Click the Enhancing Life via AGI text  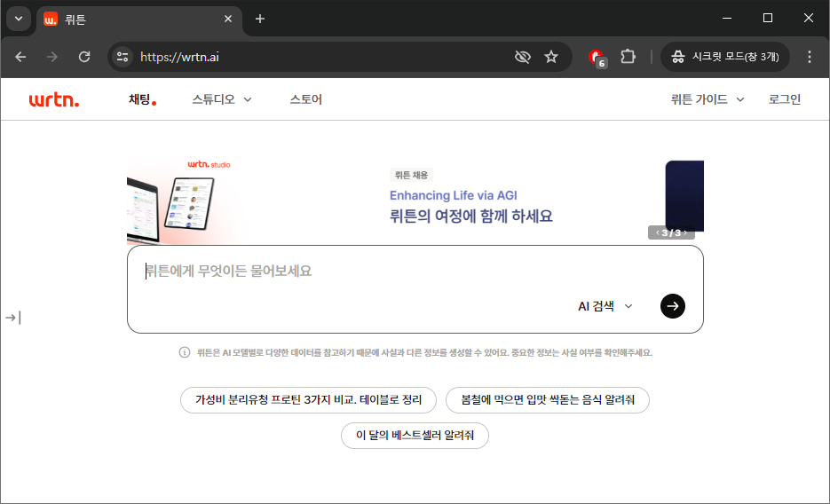pyautogui.click(x=453, y=196)
